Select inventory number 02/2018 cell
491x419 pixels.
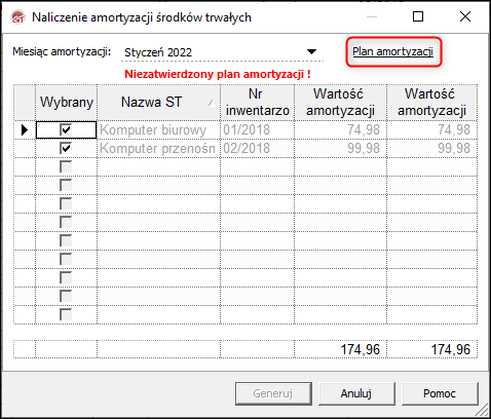[x=257, y=148]
